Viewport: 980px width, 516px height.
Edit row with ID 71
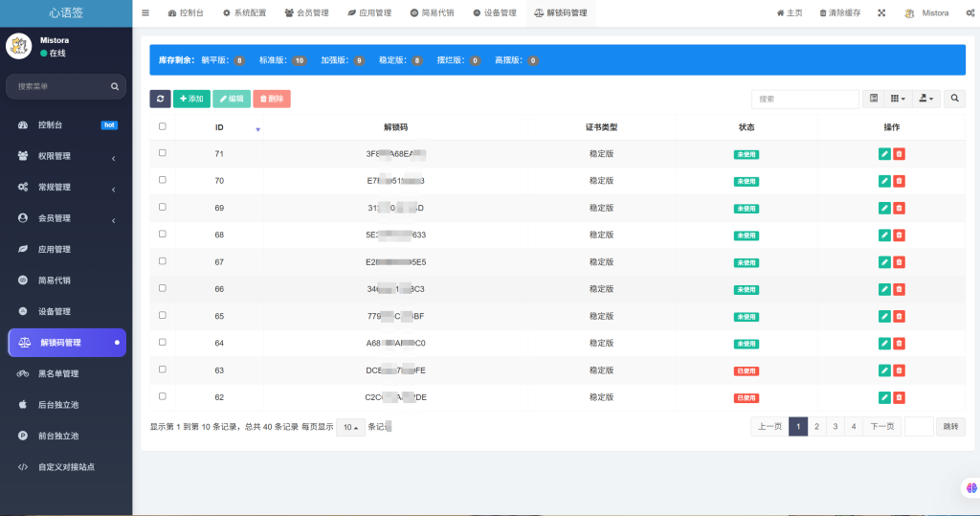point(884,154)
